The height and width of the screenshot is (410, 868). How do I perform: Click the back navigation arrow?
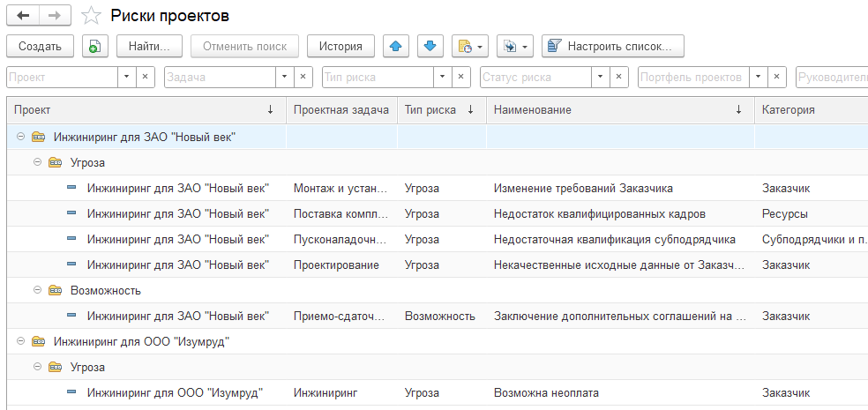click(x=23, y=16)
